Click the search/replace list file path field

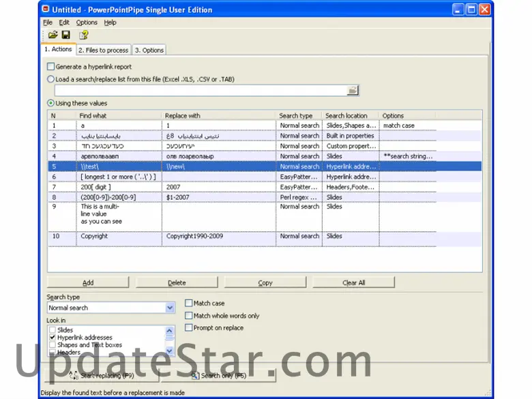201,90
